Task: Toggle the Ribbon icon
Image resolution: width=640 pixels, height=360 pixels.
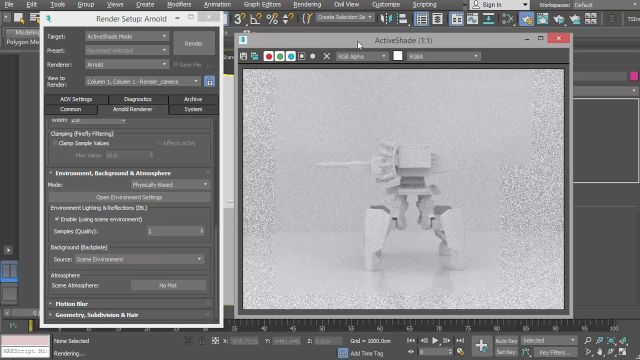Action: pos(456,19)
